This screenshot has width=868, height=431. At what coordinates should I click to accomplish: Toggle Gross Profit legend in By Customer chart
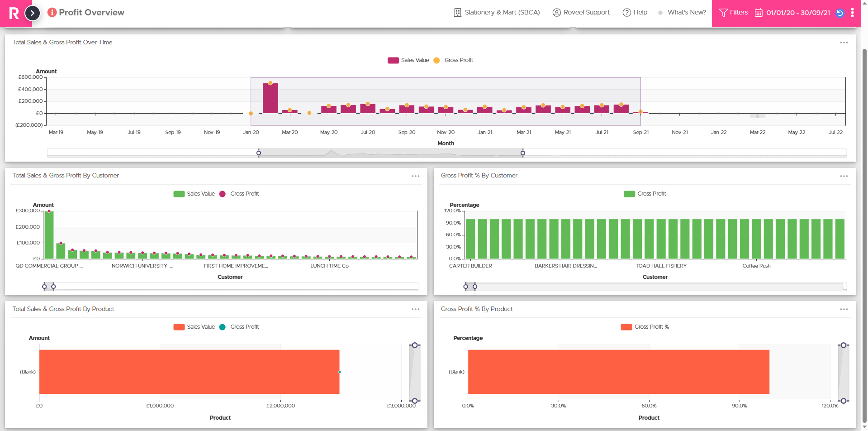click(239, 194)
